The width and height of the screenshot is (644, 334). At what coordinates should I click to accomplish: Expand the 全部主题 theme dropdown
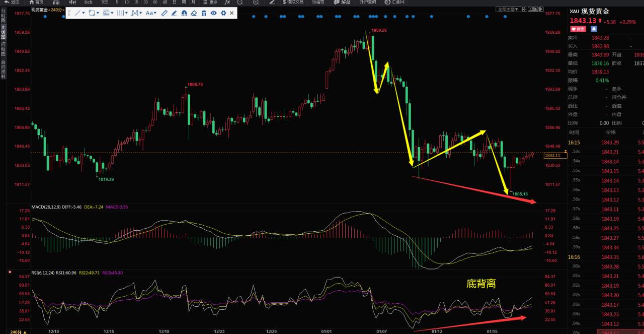pos(508,9)
